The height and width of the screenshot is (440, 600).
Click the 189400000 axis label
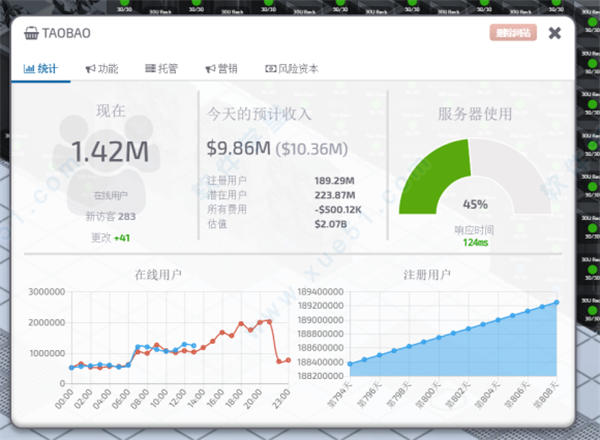(321, 292)
